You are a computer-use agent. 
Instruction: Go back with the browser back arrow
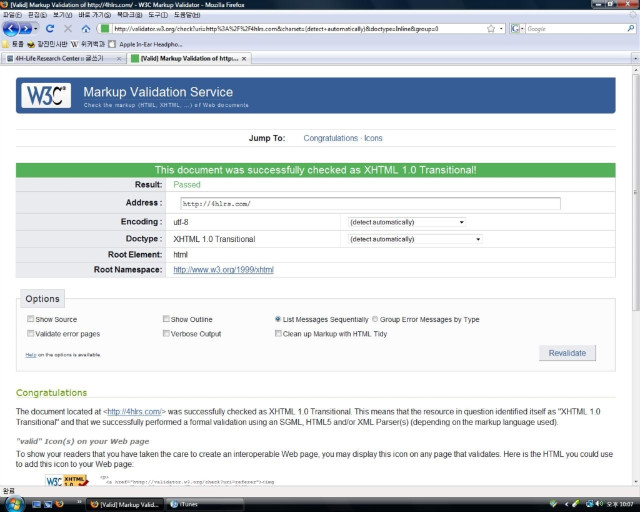click(11, 29)
